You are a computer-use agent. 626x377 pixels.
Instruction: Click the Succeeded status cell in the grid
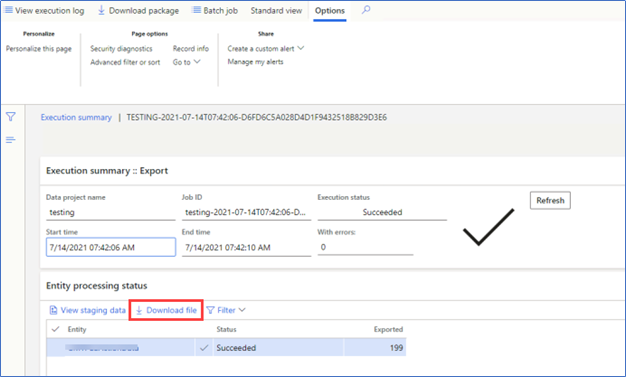click(278, 348)
